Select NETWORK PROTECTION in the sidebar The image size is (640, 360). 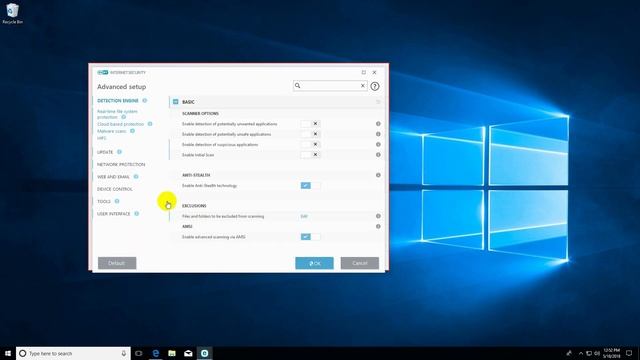pyautogui.click(x=121, y=164)
